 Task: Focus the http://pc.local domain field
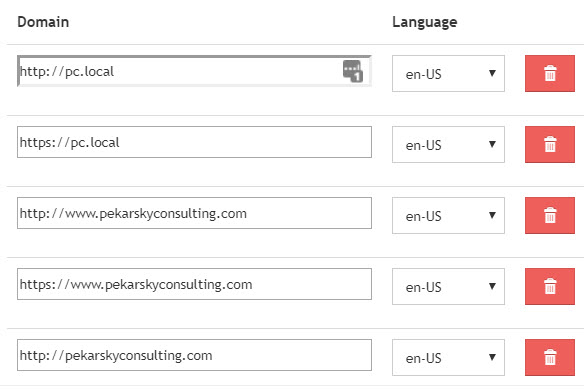click(x=194, y=71)
